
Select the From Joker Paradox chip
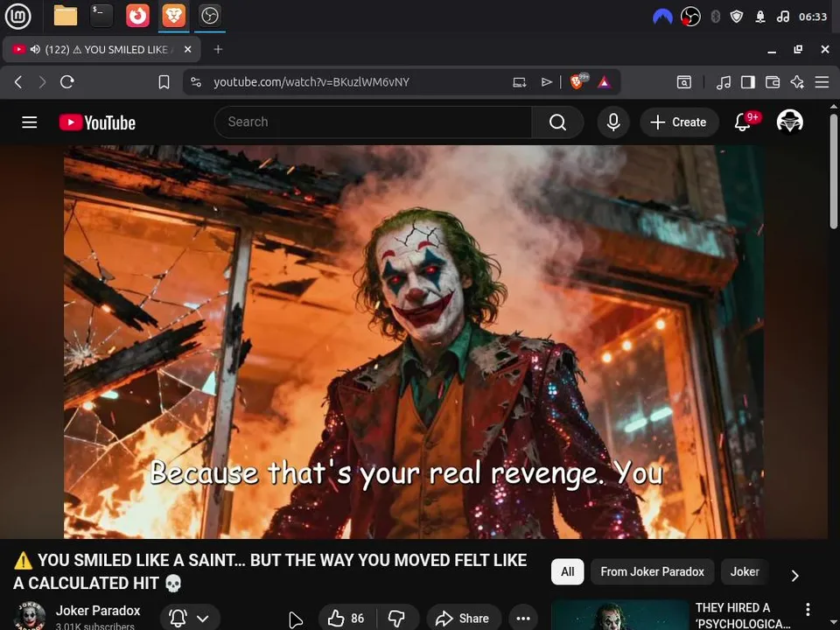click(x=652, y=571)
